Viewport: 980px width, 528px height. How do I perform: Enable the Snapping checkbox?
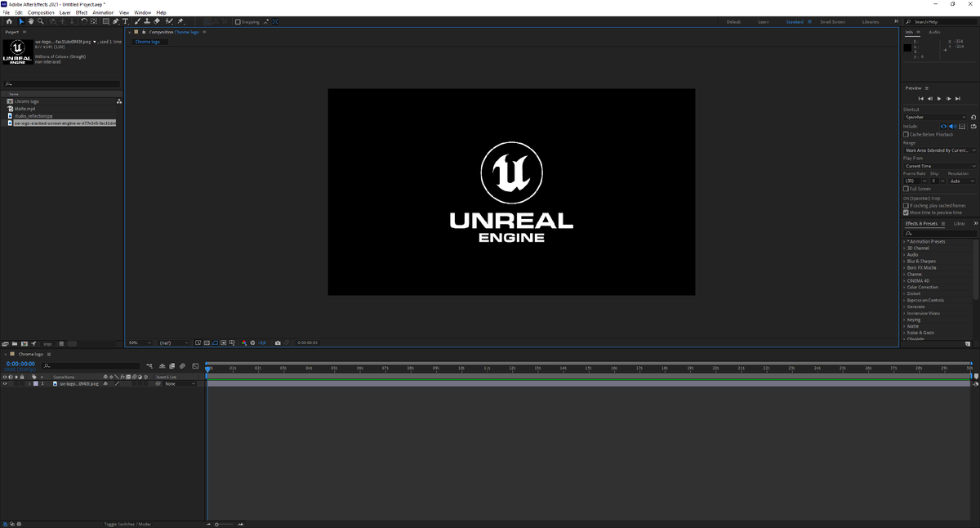coord(238,21)
